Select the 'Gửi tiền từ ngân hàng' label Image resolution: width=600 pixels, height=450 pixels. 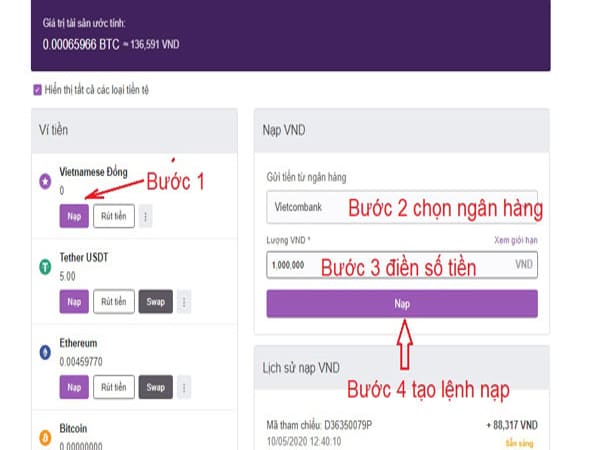pyautogui.click(x=307, y=178)
